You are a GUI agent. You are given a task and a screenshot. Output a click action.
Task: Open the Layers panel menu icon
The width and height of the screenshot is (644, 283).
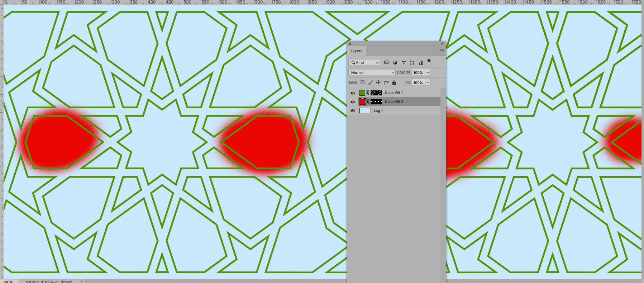pyautogui.click(x=442, y=51)
